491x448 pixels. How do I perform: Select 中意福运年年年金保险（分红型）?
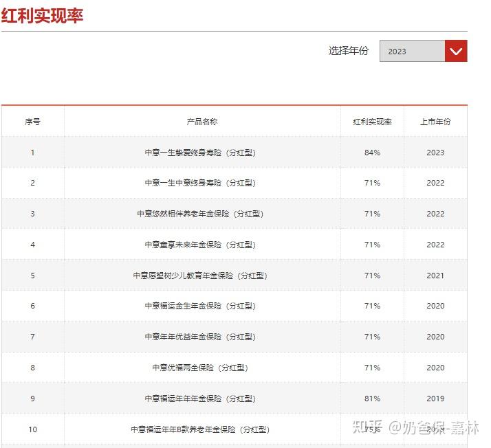200,399
